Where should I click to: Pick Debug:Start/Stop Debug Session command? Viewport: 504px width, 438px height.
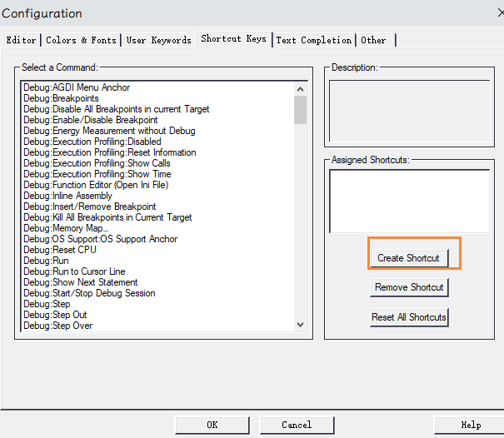click(89, 293)
